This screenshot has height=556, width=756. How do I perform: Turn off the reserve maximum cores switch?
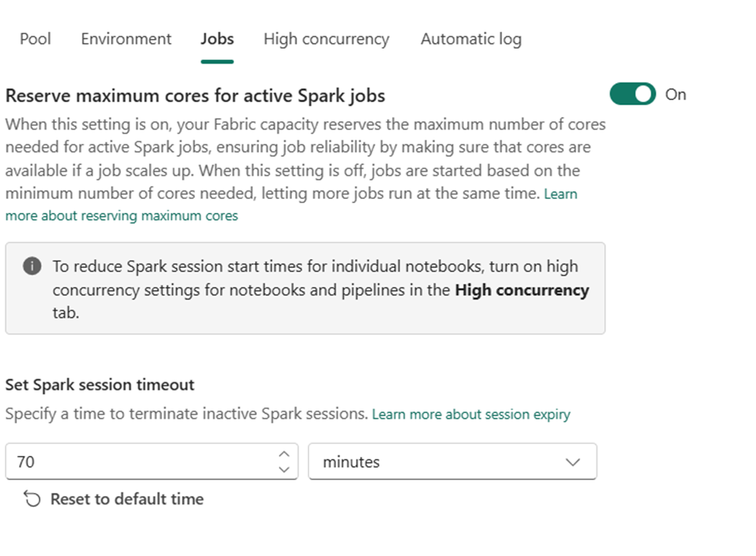633,94
